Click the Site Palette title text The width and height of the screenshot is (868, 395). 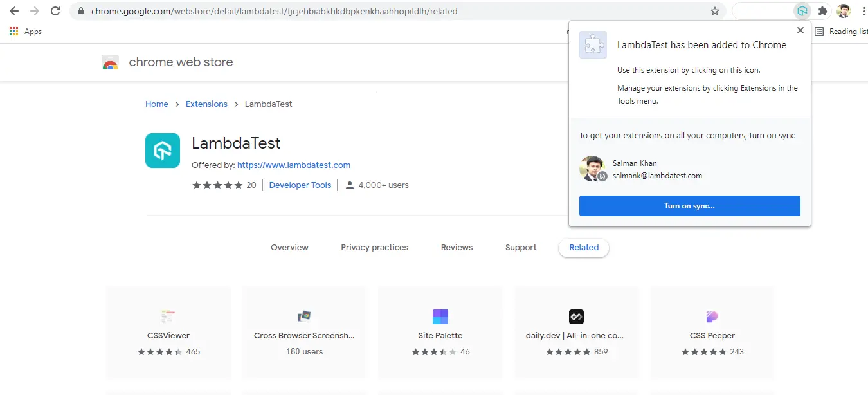440,336
